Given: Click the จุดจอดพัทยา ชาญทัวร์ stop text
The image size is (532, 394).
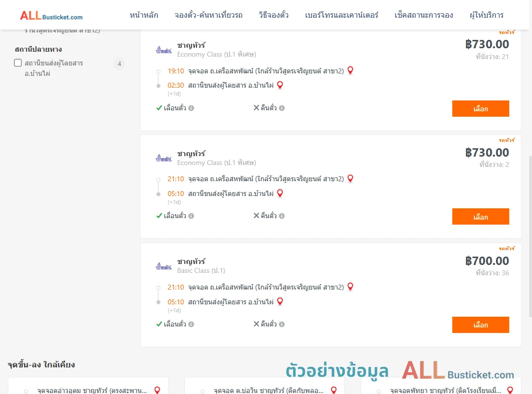Looking at the screenshot, I should 445,391.
